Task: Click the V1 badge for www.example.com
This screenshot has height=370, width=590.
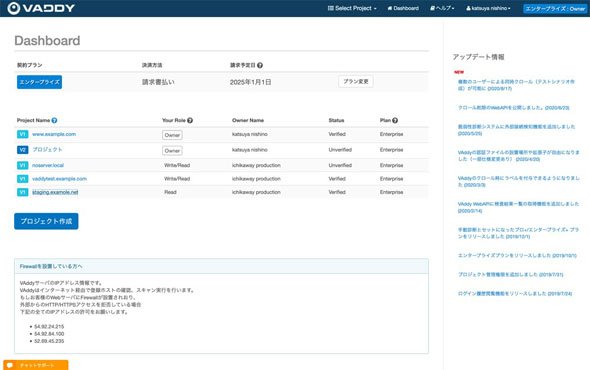Action: [23, 134]
